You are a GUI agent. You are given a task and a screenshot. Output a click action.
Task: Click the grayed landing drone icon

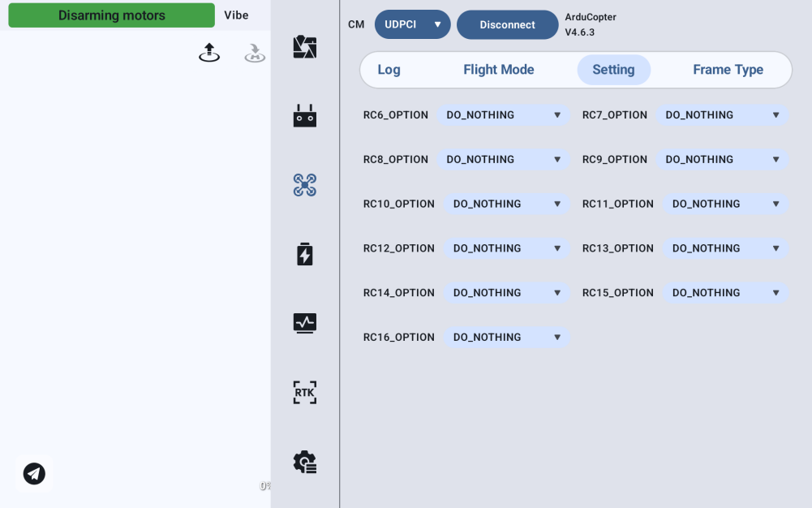(x=255, y=54)
